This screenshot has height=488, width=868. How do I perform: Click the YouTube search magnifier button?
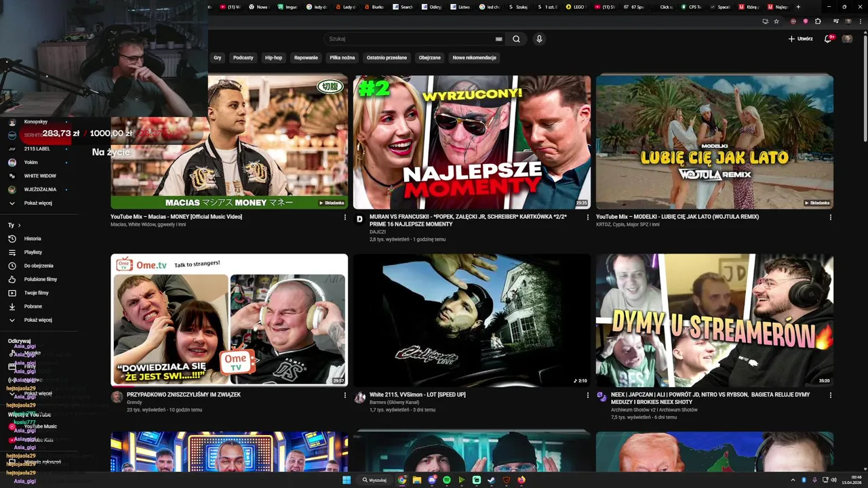coord(516,39)
